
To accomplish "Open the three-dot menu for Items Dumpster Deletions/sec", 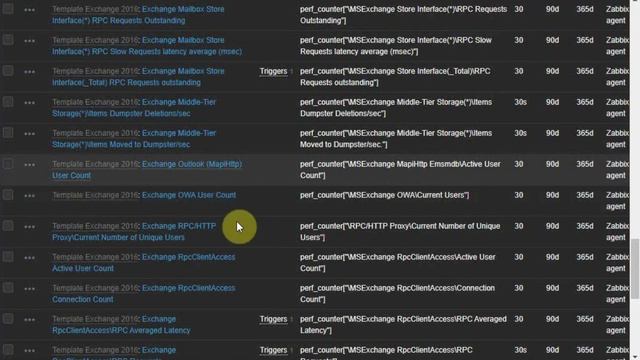I will (x=29, y=103).
